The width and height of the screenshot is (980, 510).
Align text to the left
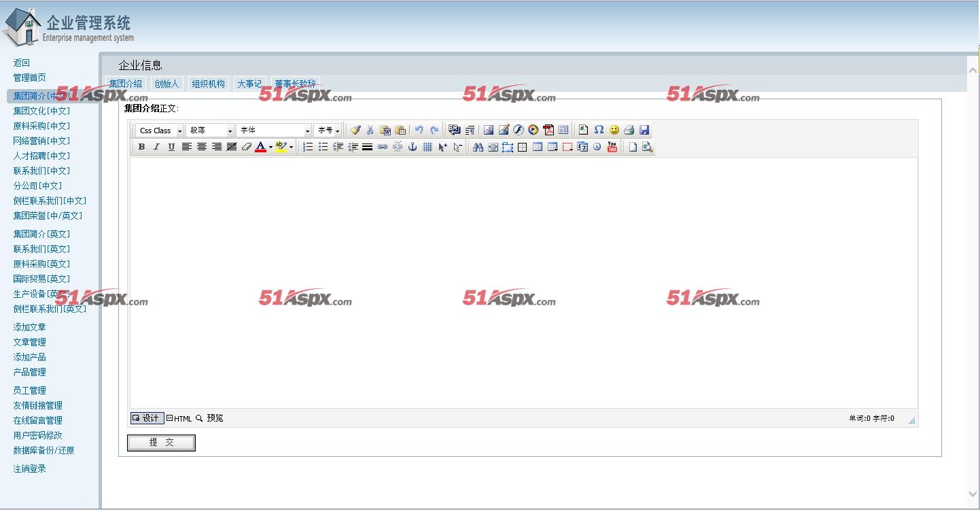point(186,147)
